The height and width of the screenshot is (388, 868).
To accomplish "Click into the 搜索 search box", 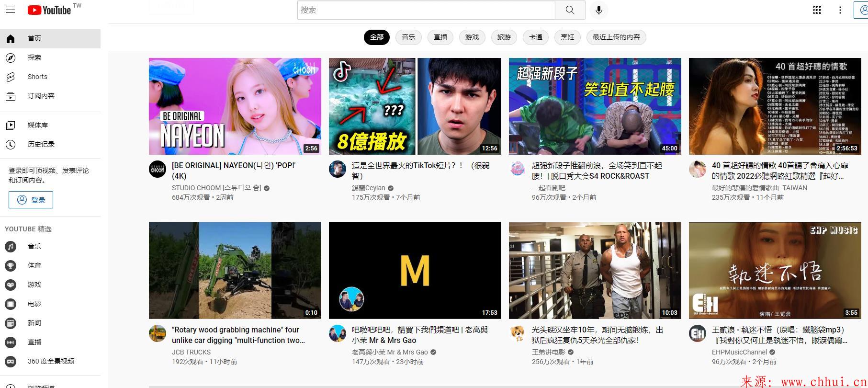I will [426, 10].
